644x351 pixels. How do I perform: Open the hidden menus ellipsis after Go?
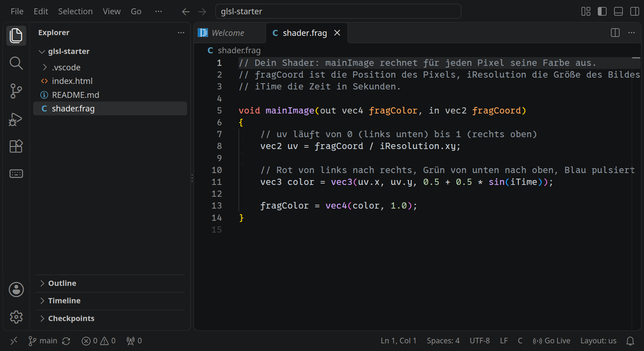158,11
